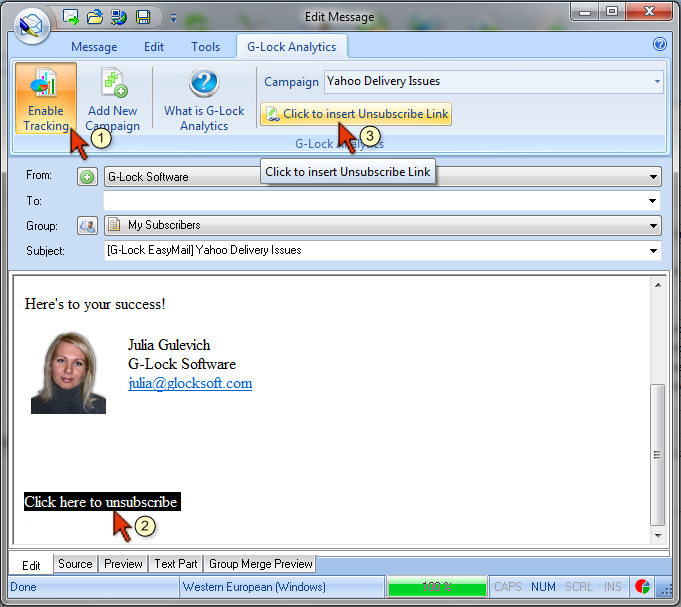Click the save-all quick-access icon
The height and width of the screenshot is (607, 681).
pyautogui.click(x=119, y=17)
